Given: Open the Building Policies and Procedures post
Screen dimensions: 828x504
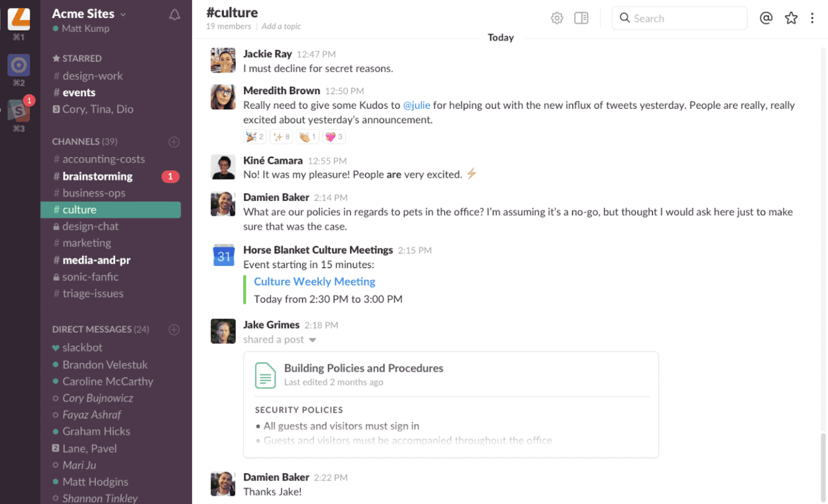Looking at the screenshot, I should [x=363, y=368].
